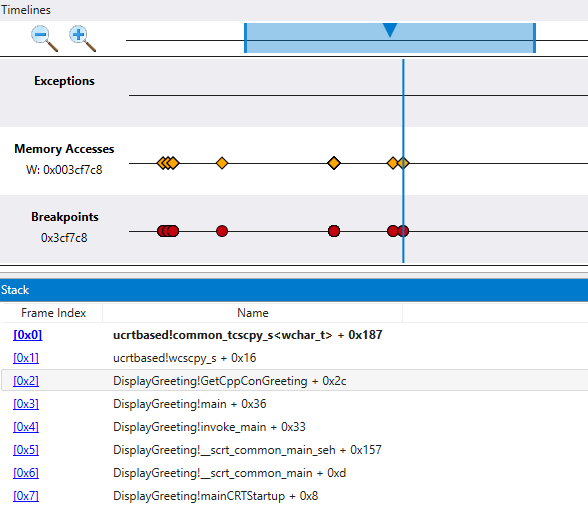Click the Exceptions timeline label
Viewport: 588px width, 507px height.
coord(64,81)
